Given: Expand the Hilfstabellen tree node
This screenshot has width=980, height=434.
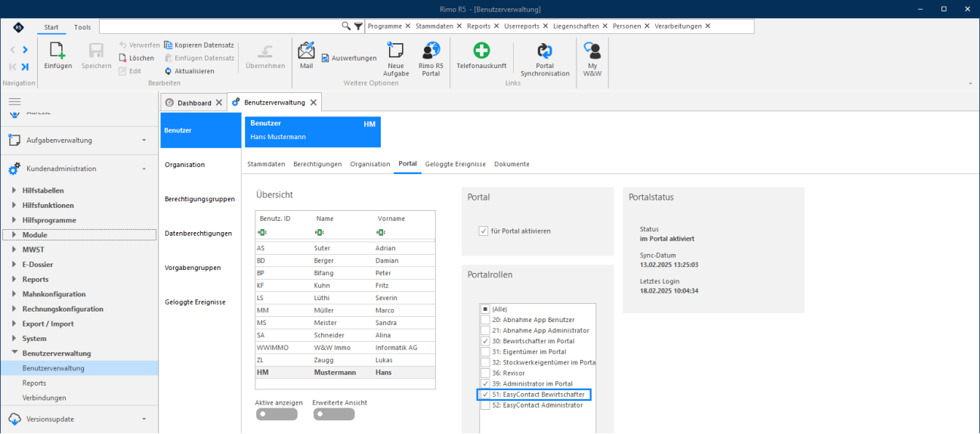Looking at the screenshot, I should (14, 191).
